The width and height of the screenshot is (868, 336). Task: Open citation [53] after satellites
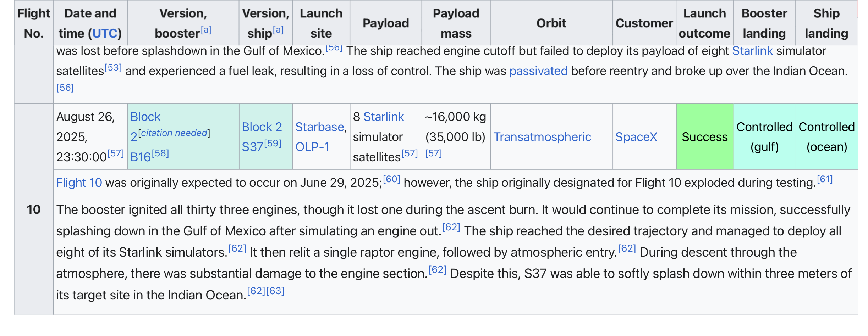(113, 67)
